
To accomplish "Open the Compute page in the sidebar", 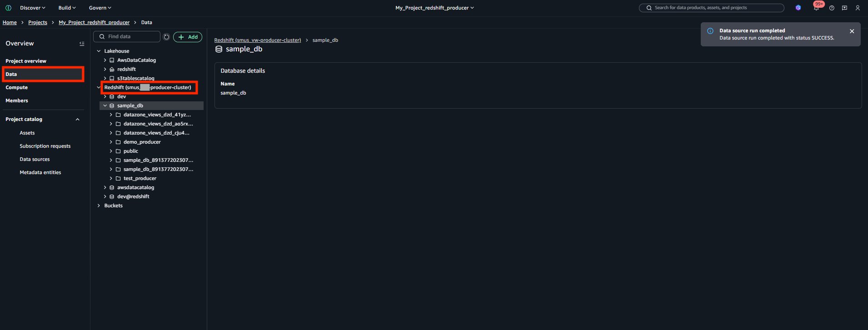I will 17,87.
